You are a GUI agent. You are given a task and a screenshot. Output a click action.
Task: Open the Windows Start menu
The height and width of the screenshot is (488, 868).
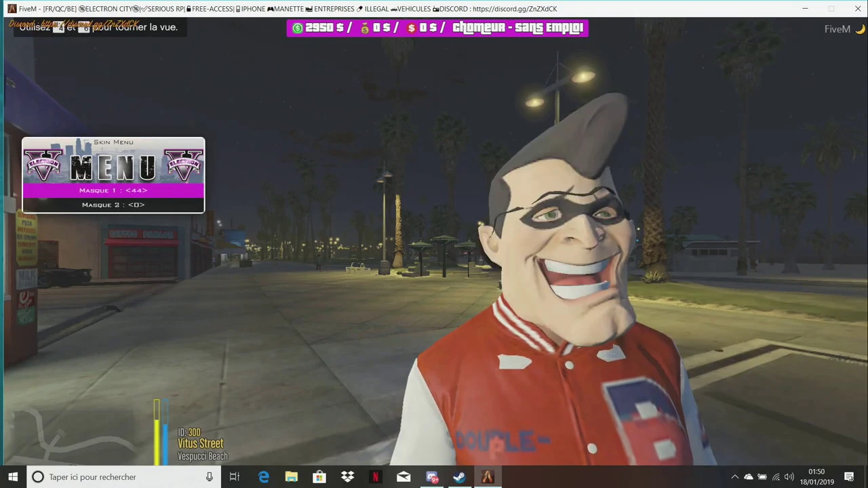point(13,477)
